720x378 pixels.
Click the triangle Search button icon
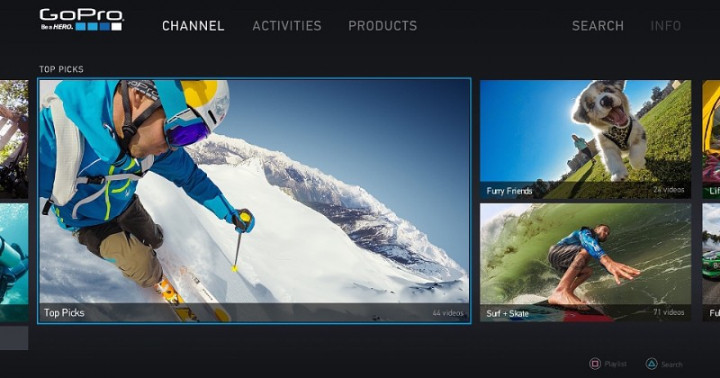pos(651,364)
